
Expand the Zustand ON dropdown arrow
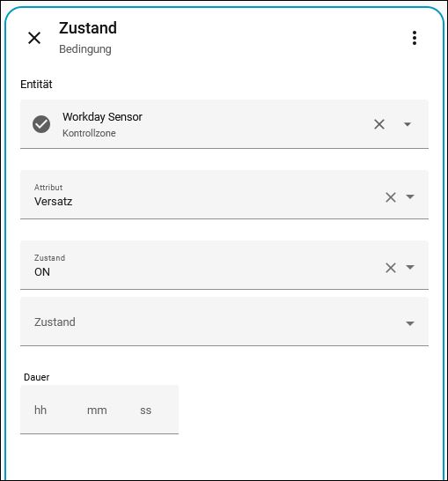click(x=410, y=267)
